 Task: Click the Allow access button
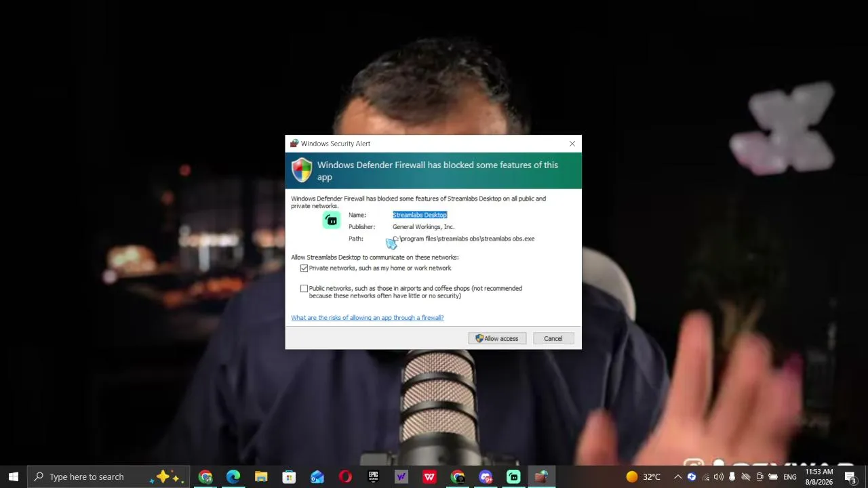point(497,338)
